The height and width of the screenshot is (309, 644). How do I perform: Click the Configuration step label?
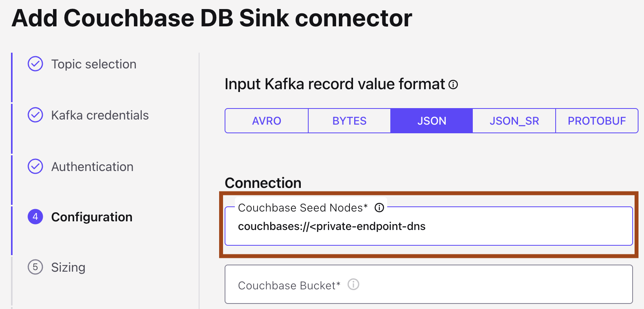tap(91, 217)
